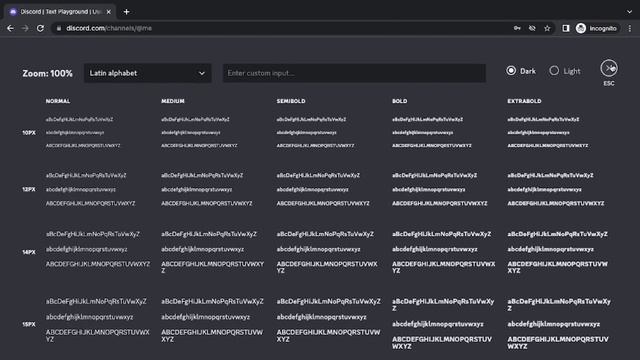The image size is (640, 360).
Task: Open a new tab with plus
Action: pos(127,12)
